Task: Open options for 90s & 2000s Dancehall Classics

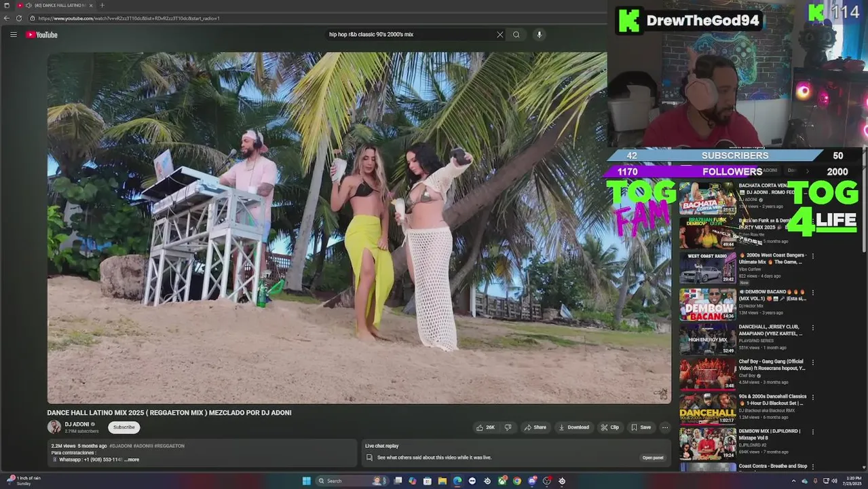Action: pyautogui.click(x=813, y=397)
